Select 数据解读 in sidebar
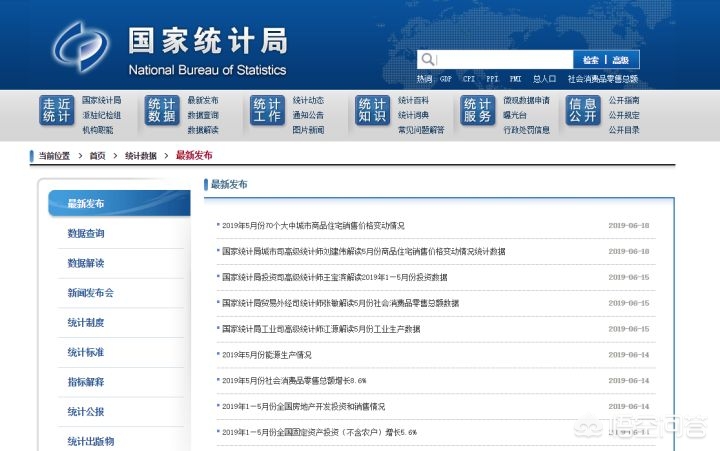Viewport: 720px width, 451px height. (x=86, y=263)
